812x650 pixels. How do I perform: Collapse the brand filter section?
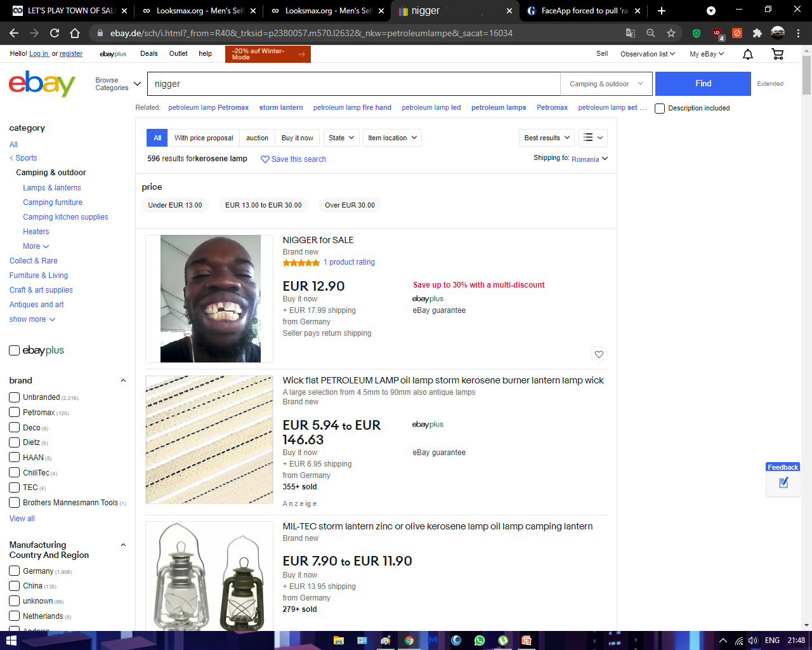[x=123, y=381]
